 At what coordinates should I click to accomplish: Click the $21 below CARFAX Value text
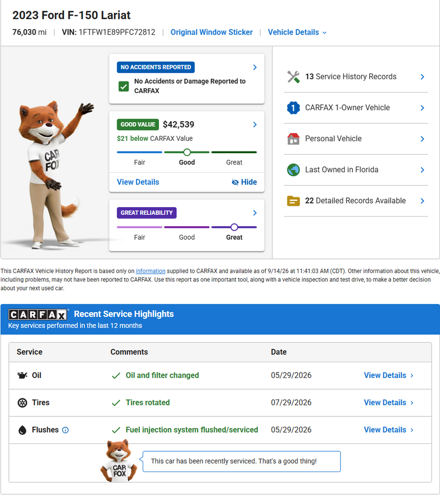pyautogui.click(x=155, y=138)
